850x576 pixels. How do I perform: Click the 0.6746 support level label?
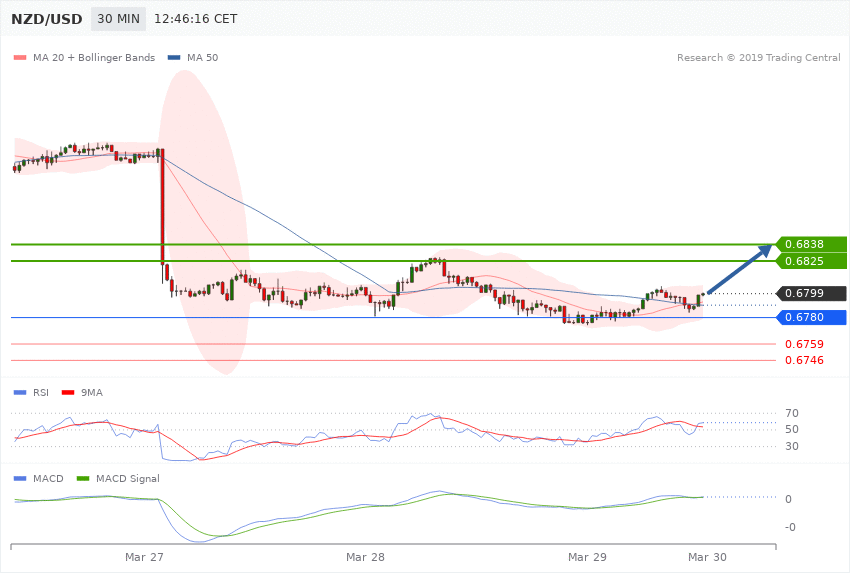(804, 360)
